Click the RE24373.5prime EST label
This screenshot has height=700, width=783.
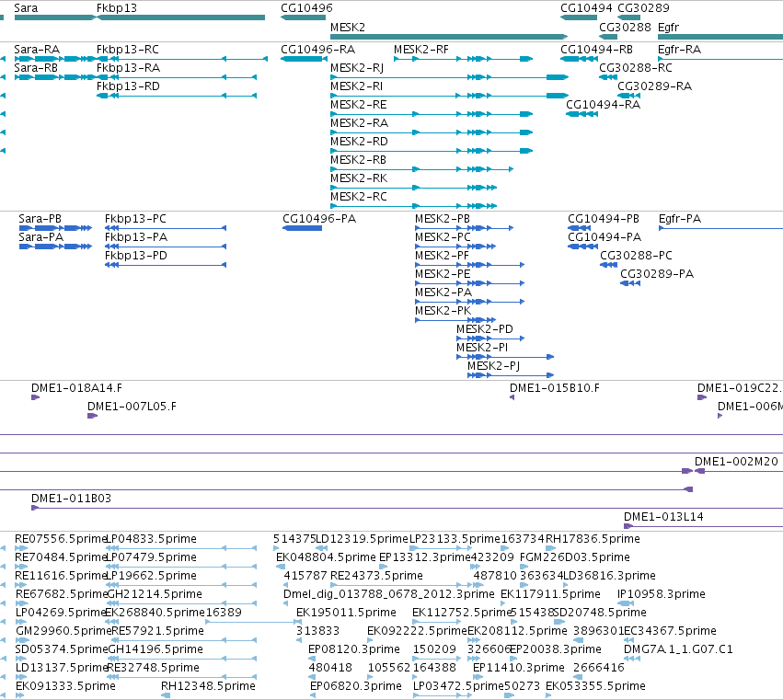(376, 576)
